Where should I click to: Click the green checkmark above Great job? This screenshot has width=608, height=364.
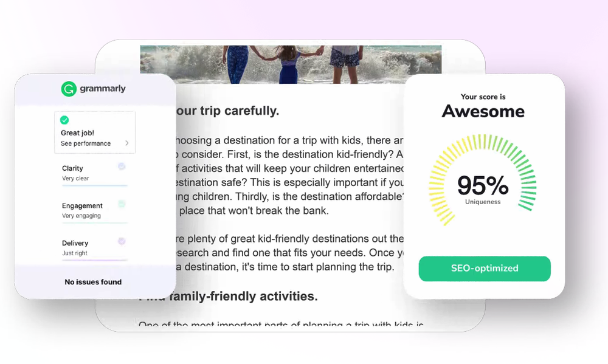click(x=64, y=120)
